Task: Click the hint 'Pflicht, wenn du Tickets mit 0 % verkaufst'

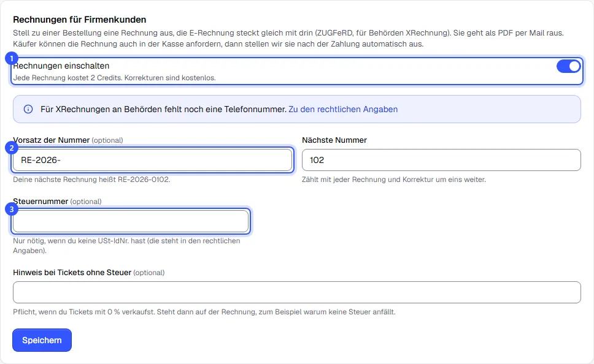Action: [x=83, y=312]
